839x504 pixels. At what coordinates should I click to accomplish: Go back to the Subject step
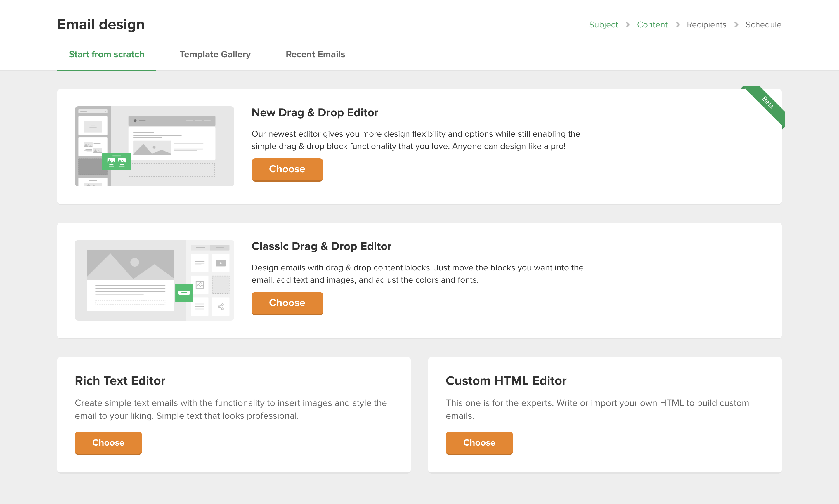[x=603, y=25]
